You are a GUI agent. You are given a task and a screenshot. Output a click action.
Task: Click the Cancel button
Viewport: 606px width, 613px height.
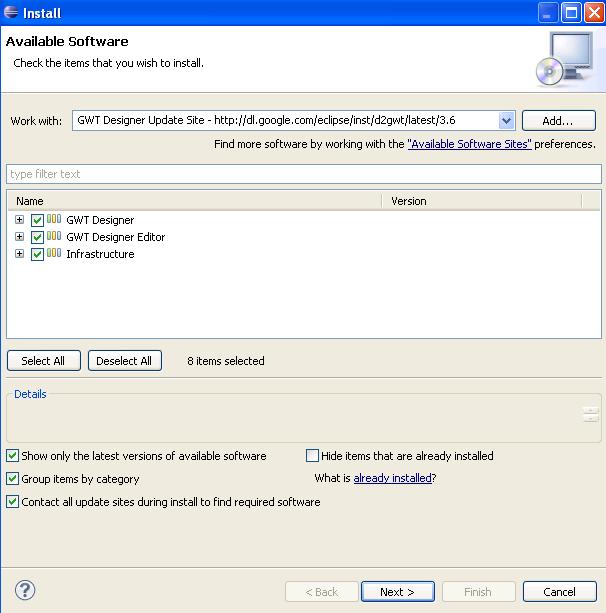(559, 591)
